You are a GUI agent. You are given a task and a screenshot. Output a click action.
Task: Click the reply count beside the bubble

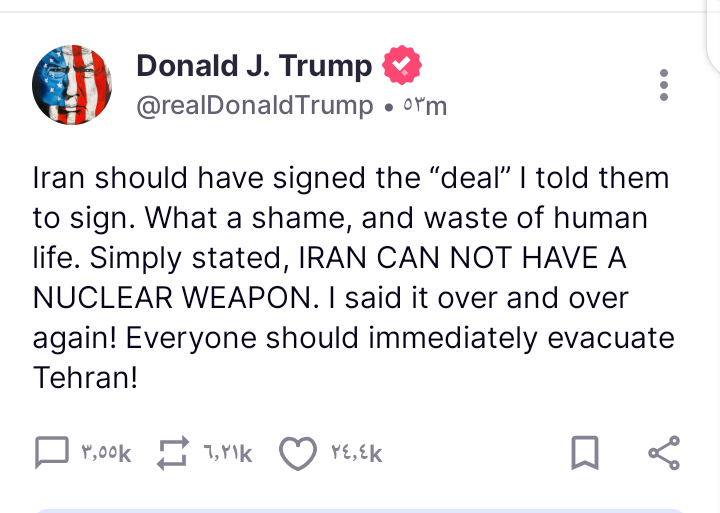(106, 453)
